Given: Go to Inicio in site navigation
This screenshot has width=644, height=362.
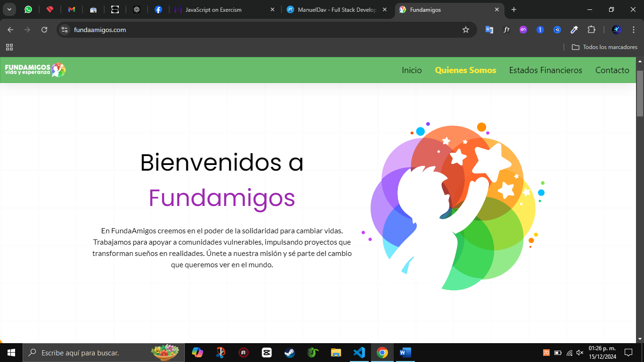Looking at the screenshot, I should tap(412, 70).
